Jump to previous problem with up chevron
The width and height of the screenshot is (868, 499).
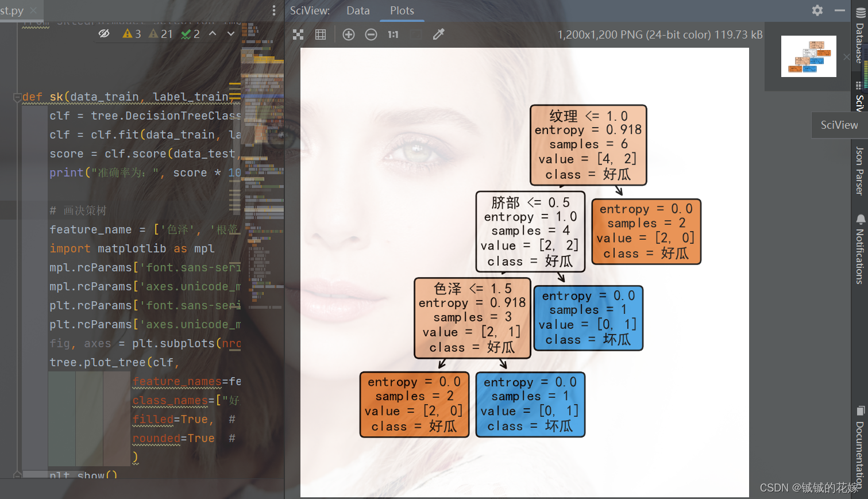pyautogui.click(x=213, y=33)
